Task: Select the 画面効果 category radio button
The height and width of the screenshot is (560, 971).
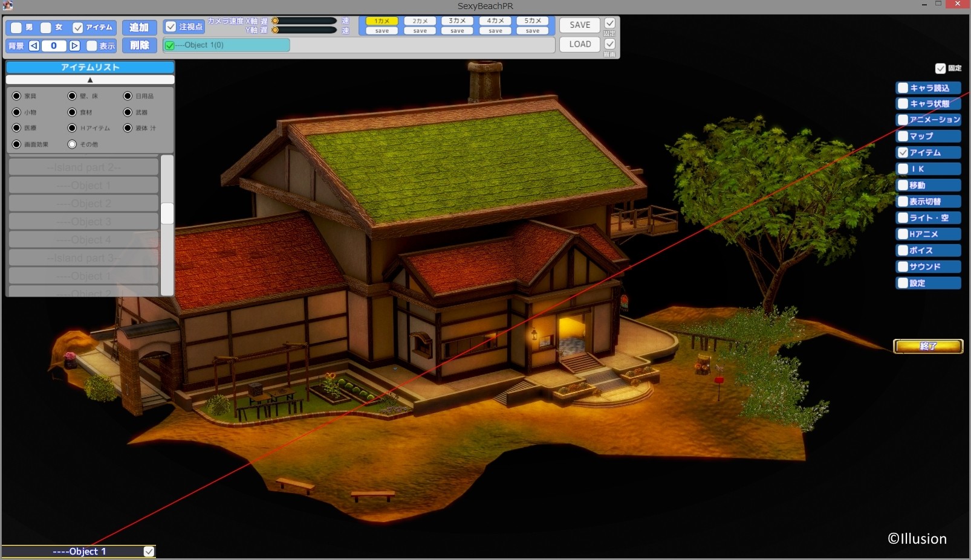Action: [x=16, y=144]
